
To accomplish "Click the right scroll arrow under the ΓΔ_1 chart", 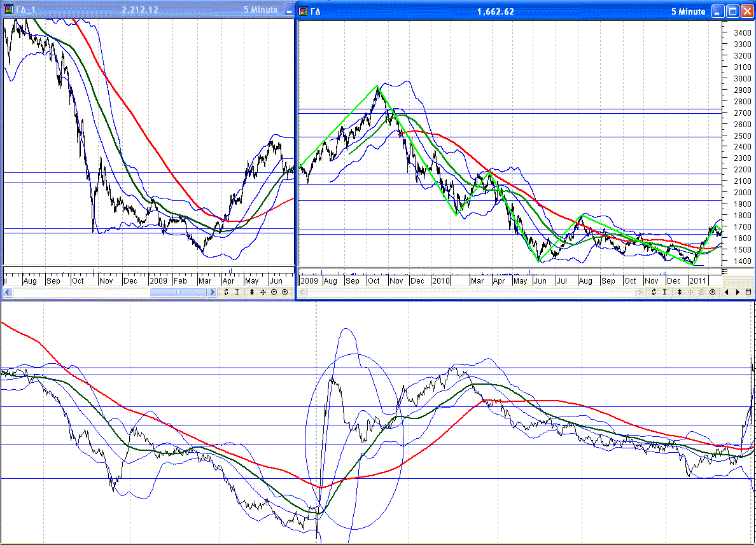I will click(x=212, y=293).
